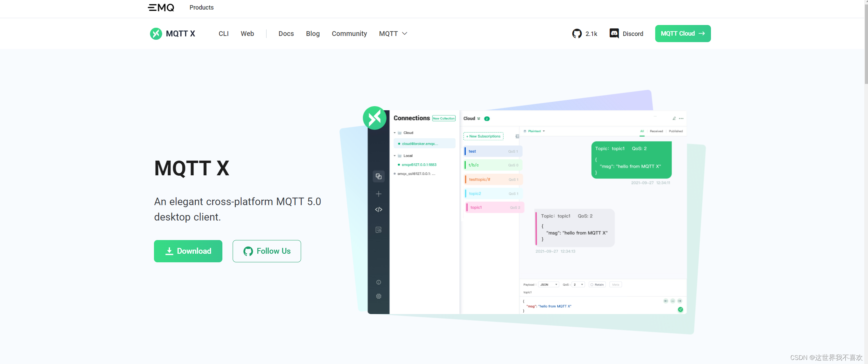Click the MQTT Cloud button
The width and height of the screenshot is (868, 364).
click(x=683, y=34)
